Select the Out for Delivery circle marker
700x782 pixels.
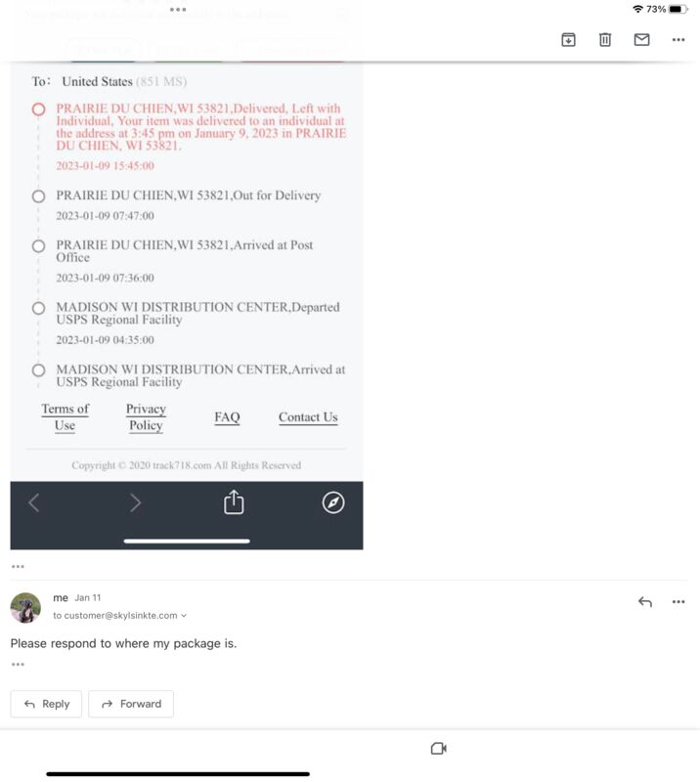pos(38,196)
